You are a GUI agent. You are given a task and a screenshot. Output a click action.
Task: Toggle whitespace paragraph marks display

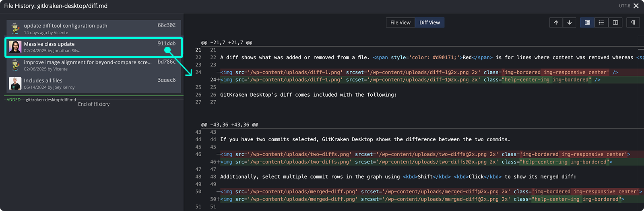(633, 23)
